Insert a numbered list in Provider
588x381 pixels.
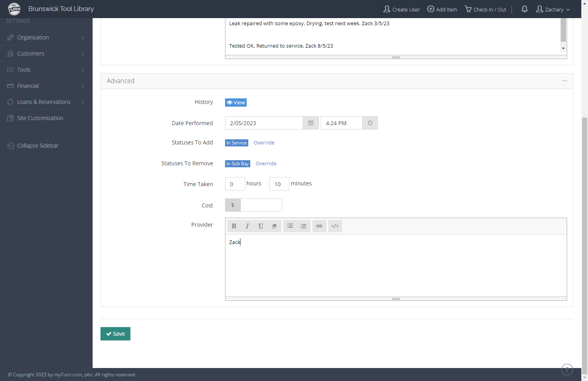coord(303,226)
